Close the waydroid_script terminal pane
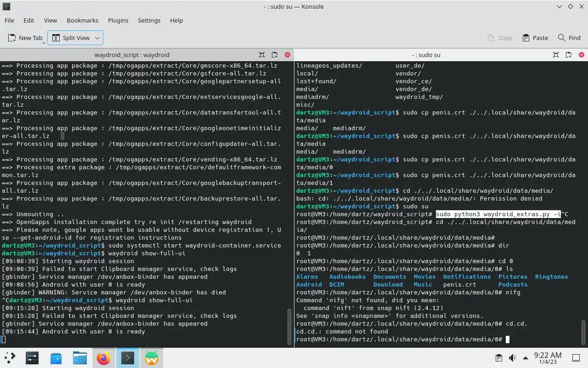 (288, 54)
